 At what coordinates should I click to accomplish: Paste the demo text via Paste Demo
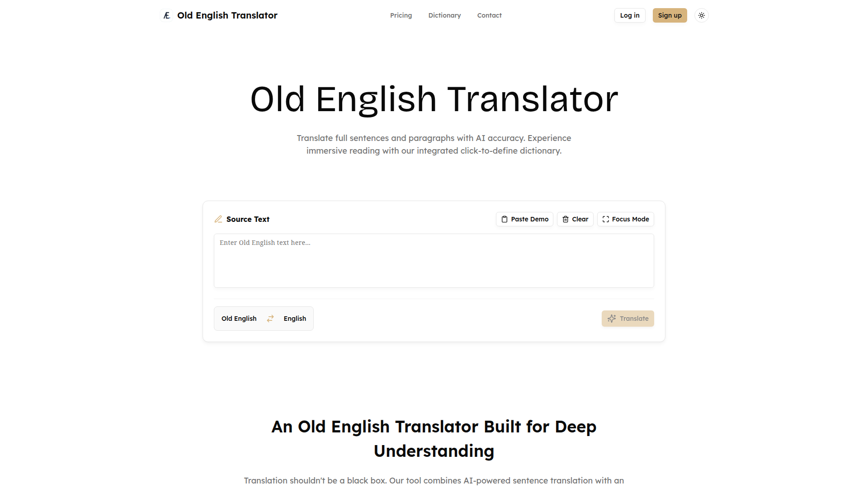(x=524, y=219)
